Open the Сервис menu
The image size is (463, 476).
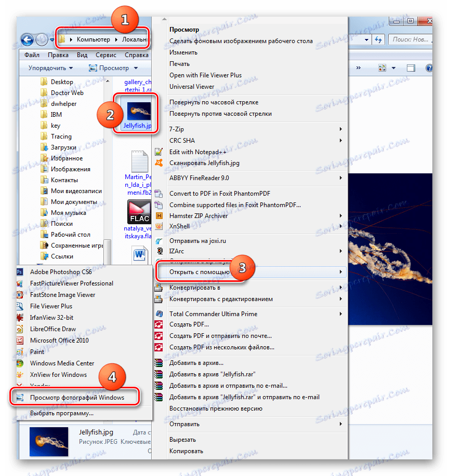coord(105,55)
